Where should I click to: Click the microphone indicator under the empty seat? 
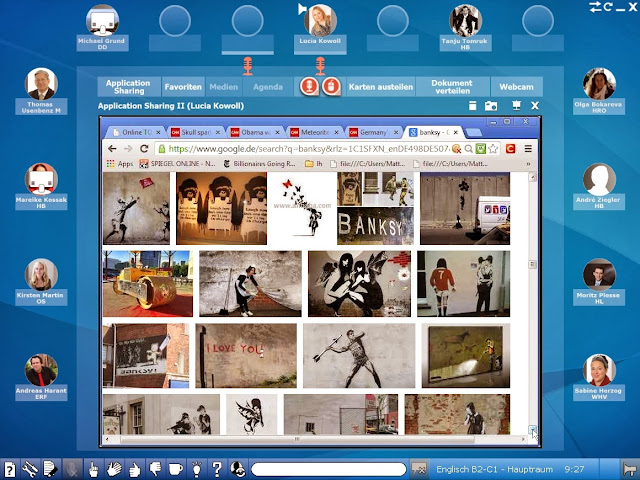click(247, 66)
